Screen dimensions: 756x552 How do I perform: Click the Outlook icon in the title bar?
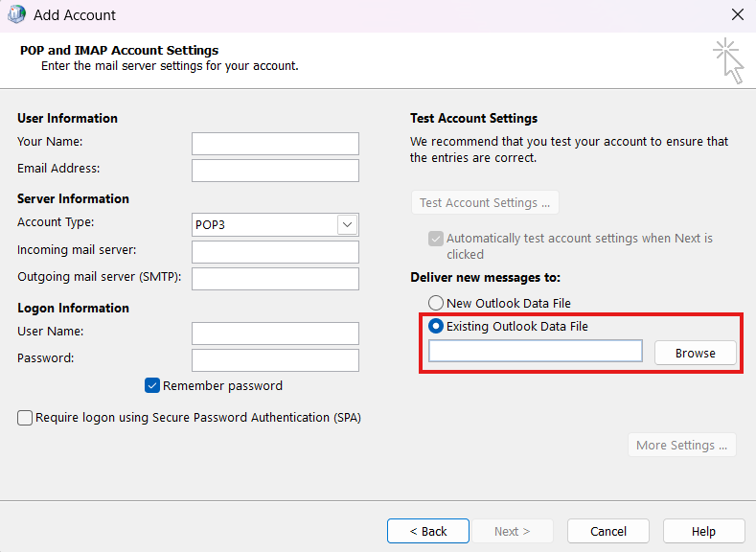point(16,15)
